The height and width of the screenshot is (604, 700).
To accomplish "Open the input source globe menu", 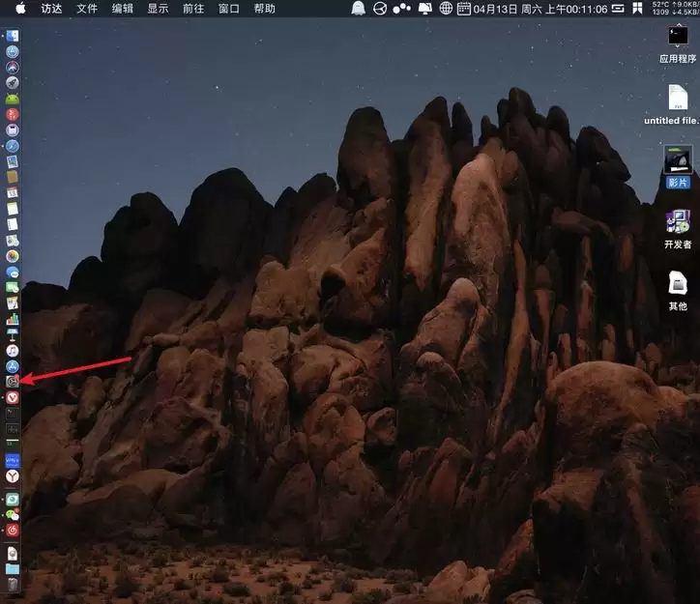I will [x=446, y=9].
